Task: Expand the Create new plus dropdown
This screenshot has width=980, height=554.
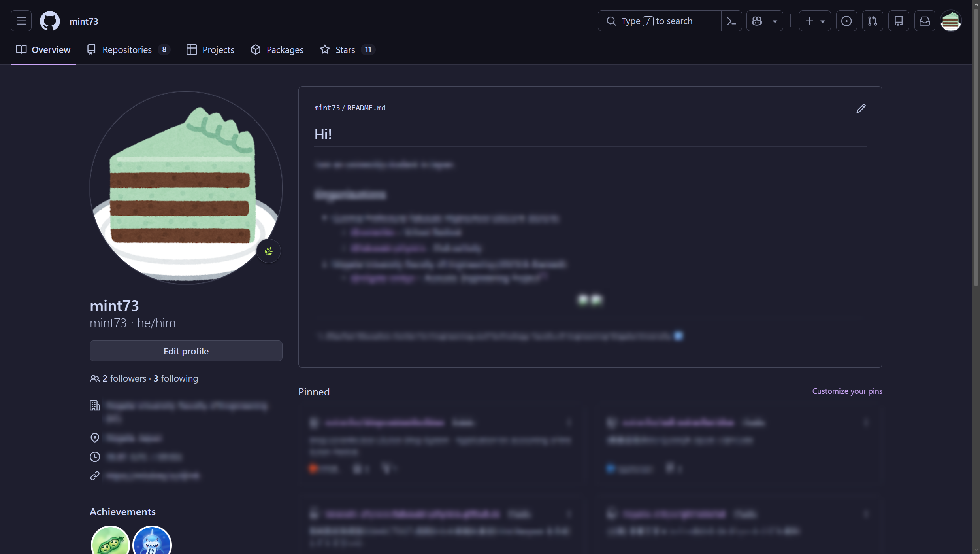Action: [815, 21]
